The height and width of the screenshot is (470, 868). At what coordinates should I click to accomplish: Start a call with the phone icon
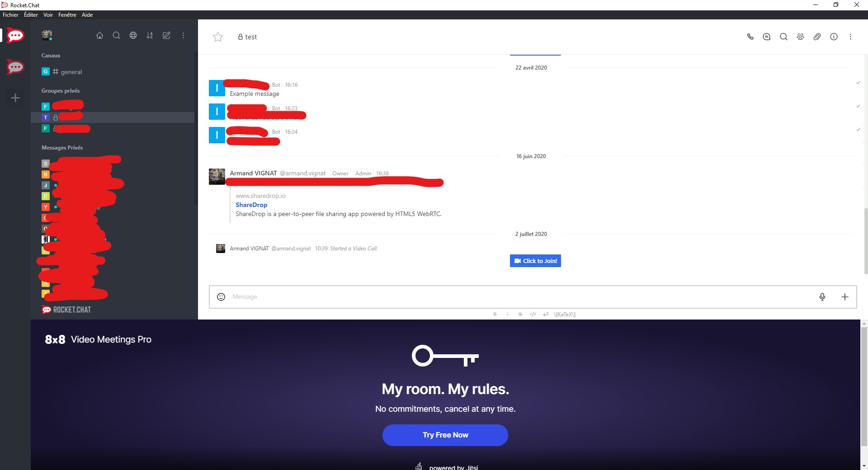(750, 37)
